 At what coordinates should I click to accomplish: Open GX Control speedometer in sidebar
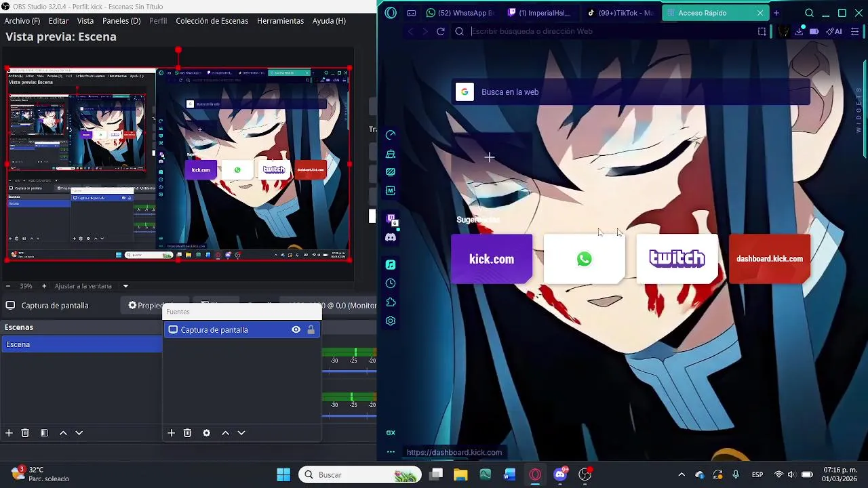click(x=391, y=136)
